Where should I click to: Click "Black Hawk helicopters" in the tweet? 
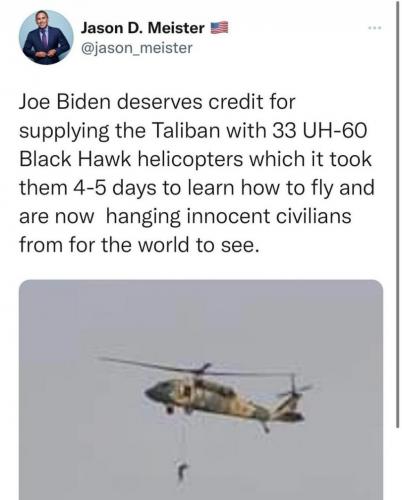point(132,159)
